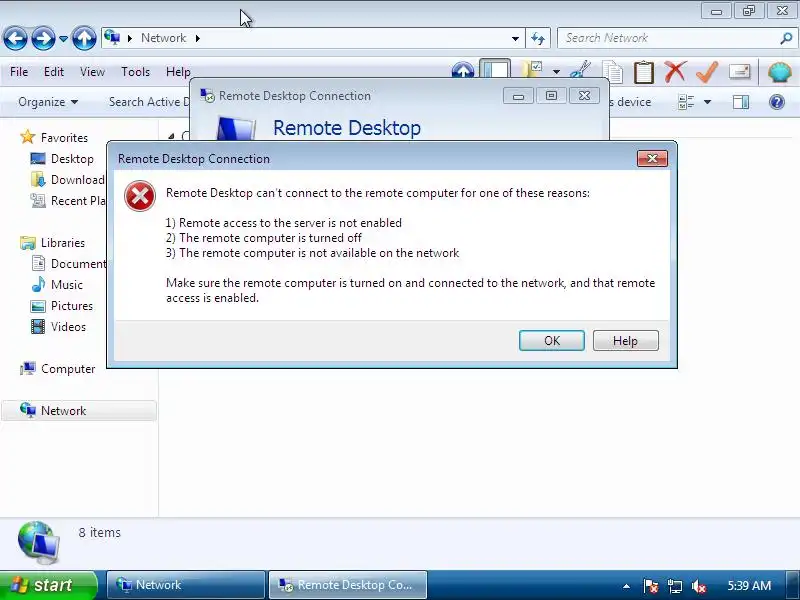Select Recent Places in Favorites
This screenshot has width=800, height=600.
68,201
